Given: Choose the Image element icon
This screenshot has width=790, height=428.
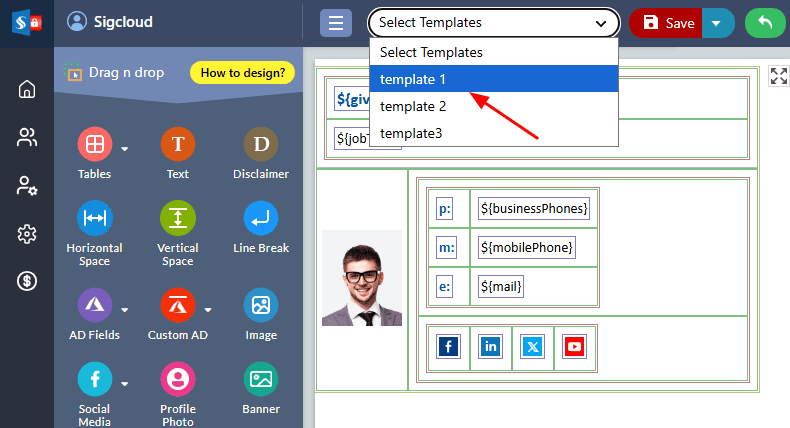Looking at the screenshot, I should (x=261, y=305).
